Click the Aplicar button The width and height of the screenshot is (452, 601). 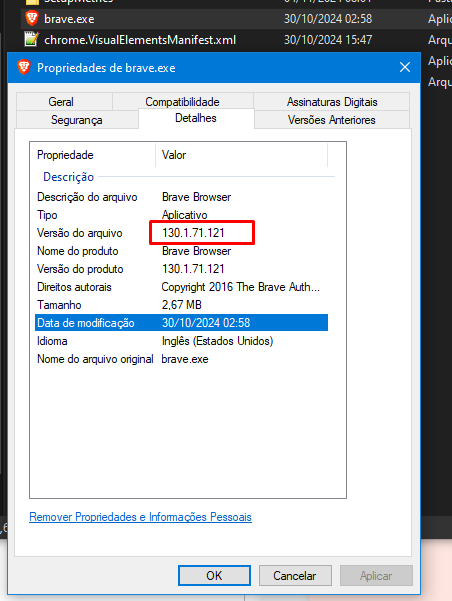point(376,575)
